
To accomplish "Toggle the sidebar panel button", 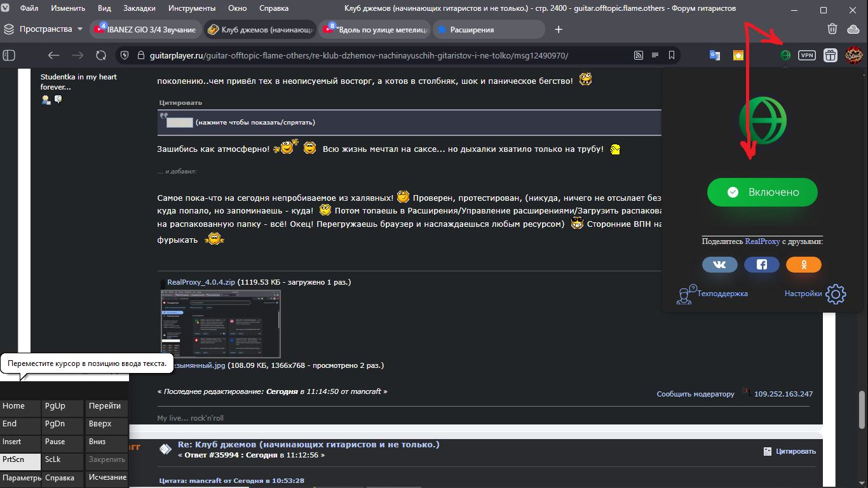I will (x=9, y=55).
